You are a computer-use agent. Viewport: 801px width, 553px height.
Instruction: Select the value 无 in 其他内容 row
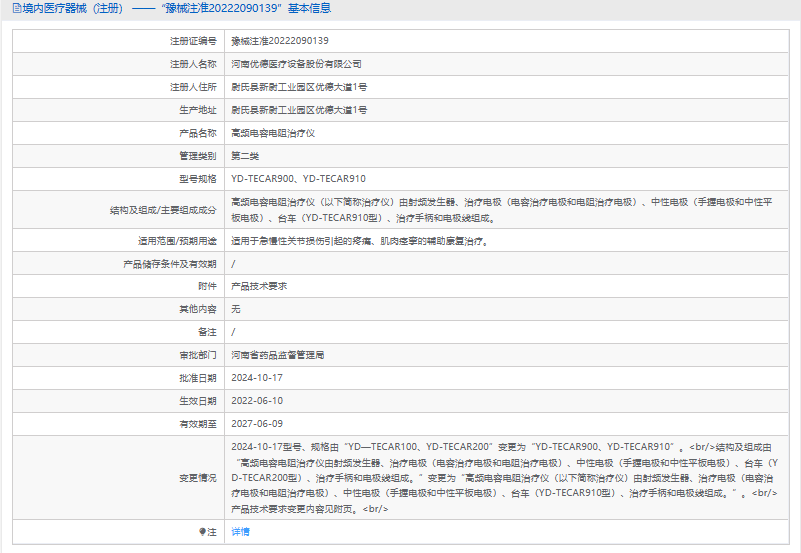[x=235, y=309]
